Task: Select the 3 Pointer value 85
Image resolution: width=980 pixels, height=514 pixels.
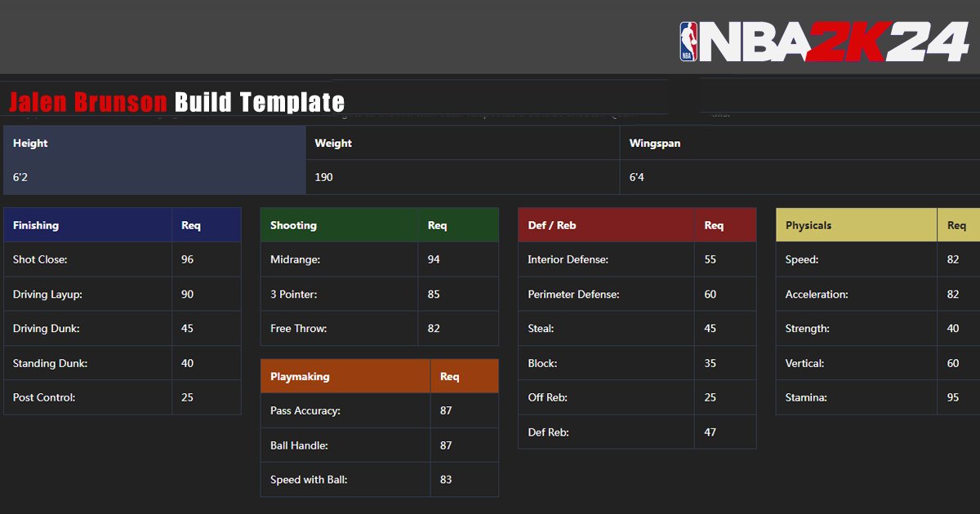Action: coord(434,294)
